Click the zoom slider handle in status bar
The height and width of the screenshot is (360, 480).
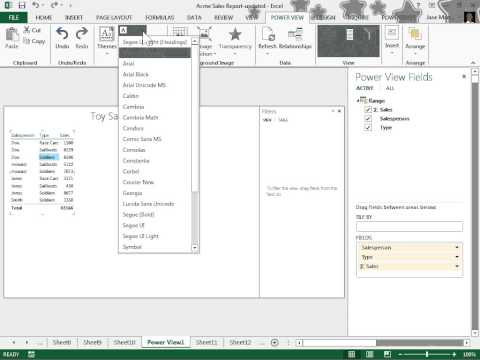tap(427, 354)
